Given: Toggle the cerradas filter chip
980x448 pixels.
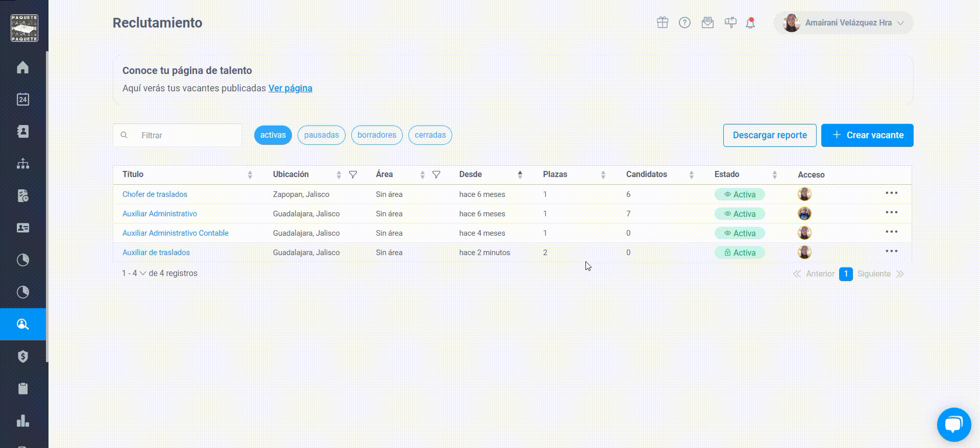Looking at the screenshot, I should tap(430, 135).
